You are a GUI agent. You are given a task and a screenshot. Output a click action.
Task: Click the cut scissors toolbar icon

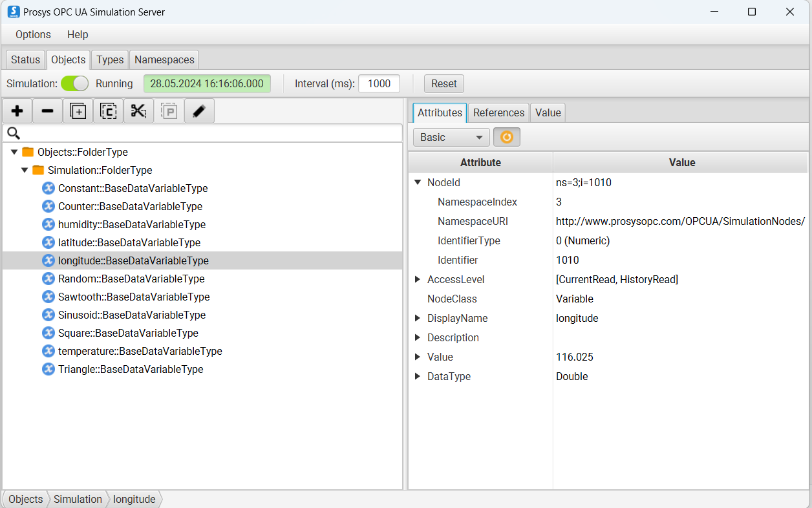coord(138,111)
